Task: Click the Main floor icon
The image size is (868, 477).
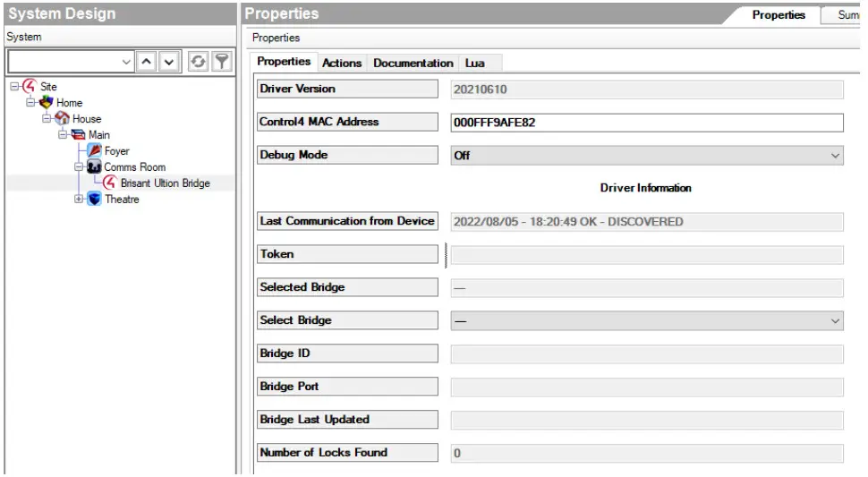Action: [79, 134]
